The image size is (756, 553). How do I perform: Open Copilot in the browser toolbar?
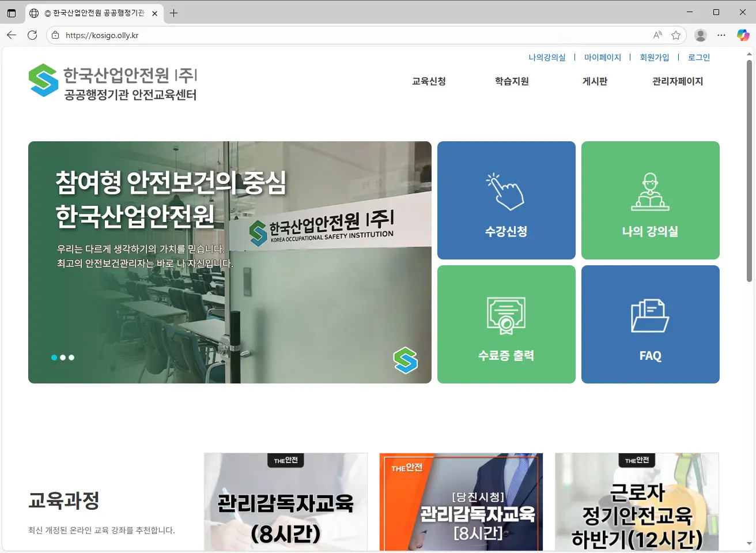click(743, 35)
